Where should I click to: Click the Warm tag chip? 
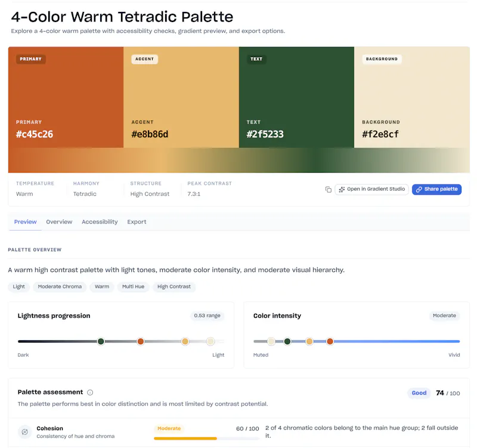(102, 287)
